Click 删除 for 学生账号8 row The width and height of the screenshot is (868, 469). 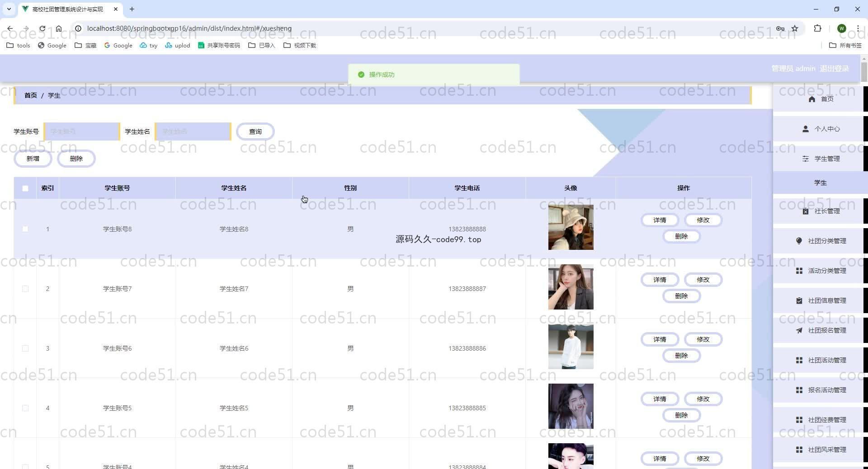click(x=681, y=236)
